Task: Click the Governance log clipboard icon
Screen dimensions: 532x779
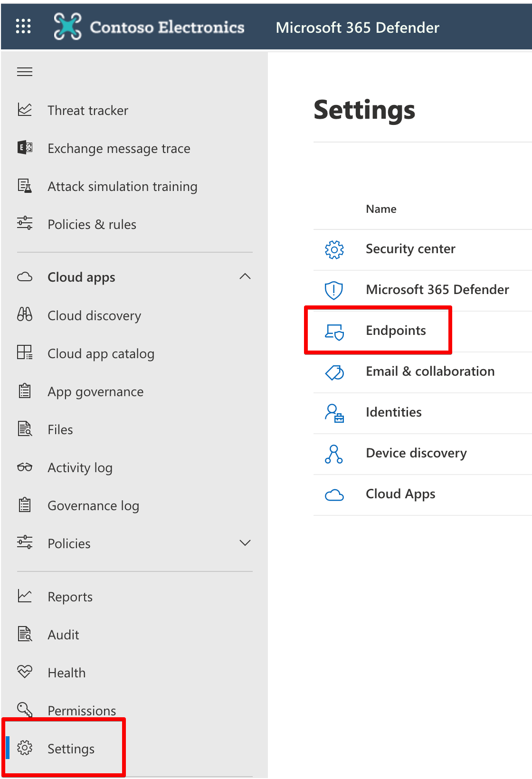Action: (25, 505)
